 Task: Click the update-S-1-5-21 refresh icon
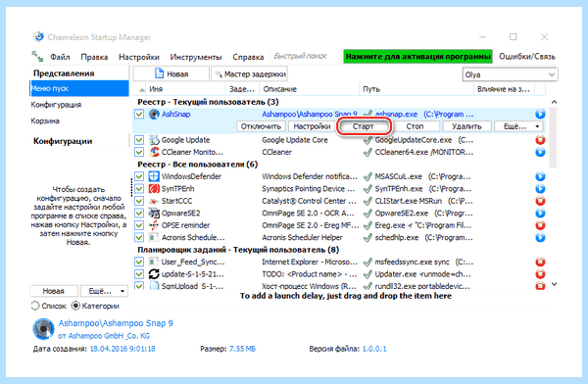[x=154, y=274]
